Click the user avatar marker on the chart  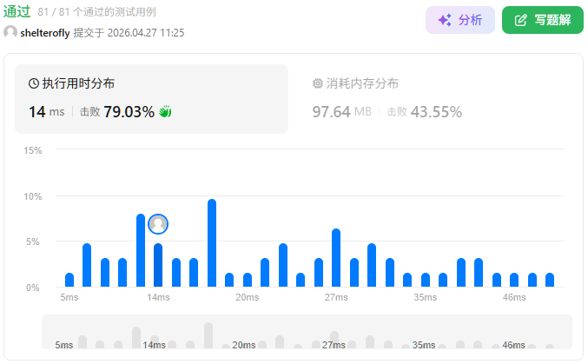pyautogui.click(x=158, y=224)
